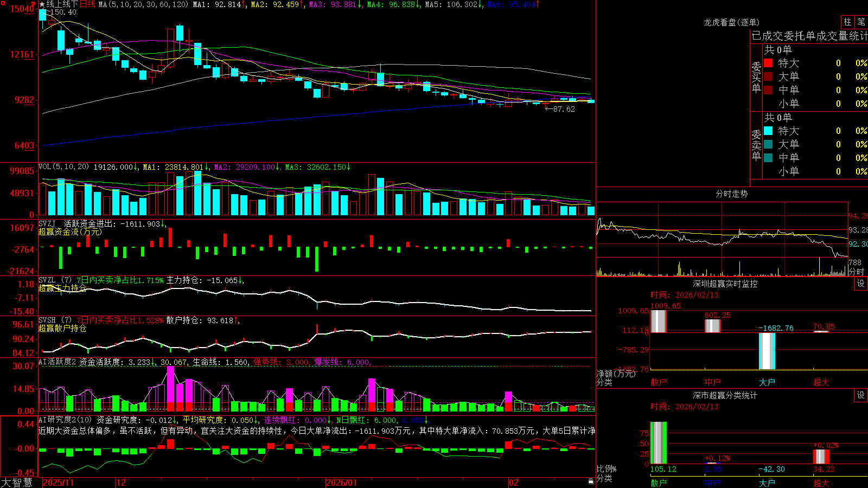Viewport: 868px width, 488px height.
Task: Click red 特大 buy-order color swatch
Action: tap(768, 63)
